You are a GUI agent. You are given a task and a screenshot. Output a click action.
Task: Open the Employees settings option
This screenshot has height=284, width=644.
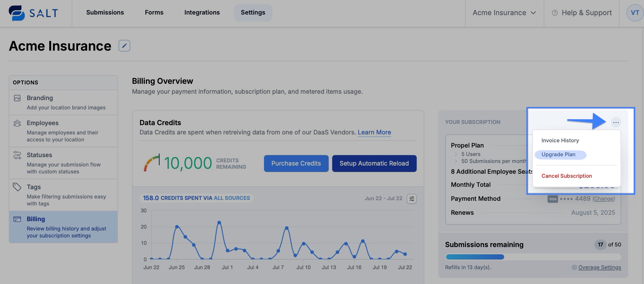click(64, 131)
